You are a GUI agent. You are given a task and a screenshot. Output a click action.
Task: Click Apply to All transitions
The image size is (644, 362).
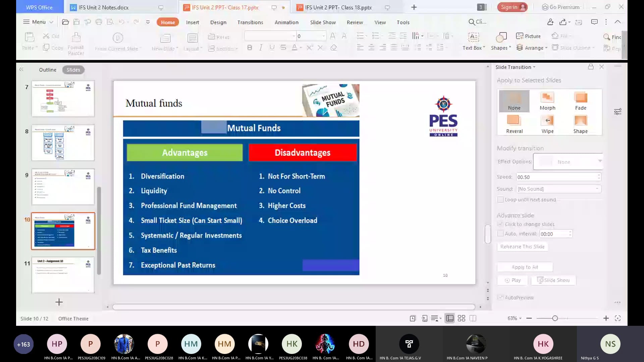coord(525,267)
